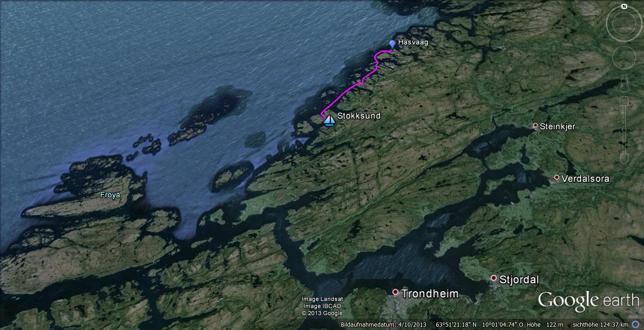Click the Hasvaag placemark label

[x=409, y=42]
